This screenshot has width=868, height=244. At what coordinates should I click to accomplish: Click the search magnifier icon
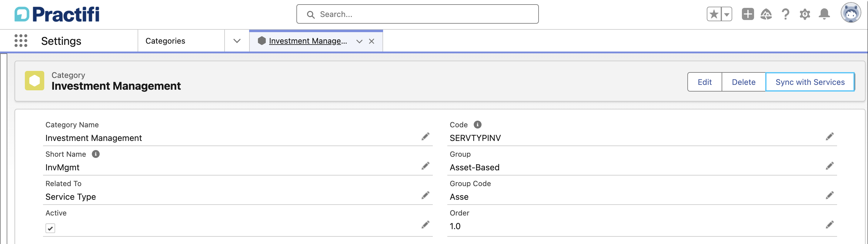(311, 15)
